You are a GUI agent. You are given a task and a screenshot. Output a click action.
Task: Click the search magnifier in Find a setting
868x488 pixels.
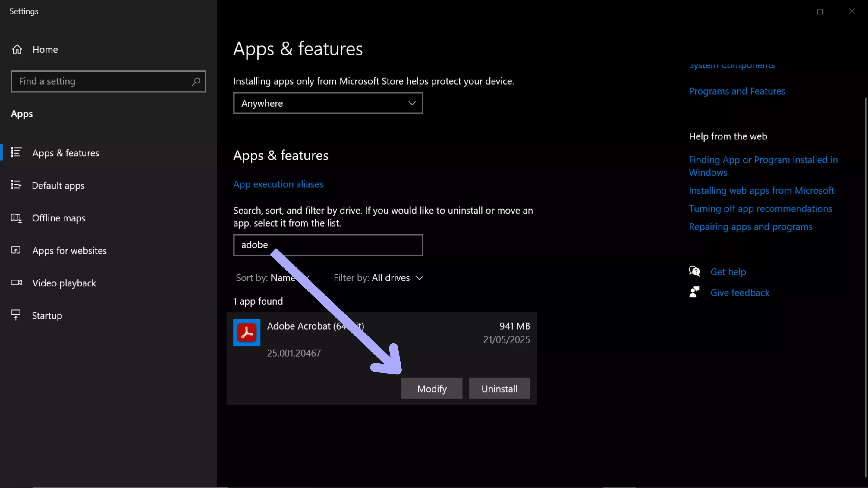196,82
